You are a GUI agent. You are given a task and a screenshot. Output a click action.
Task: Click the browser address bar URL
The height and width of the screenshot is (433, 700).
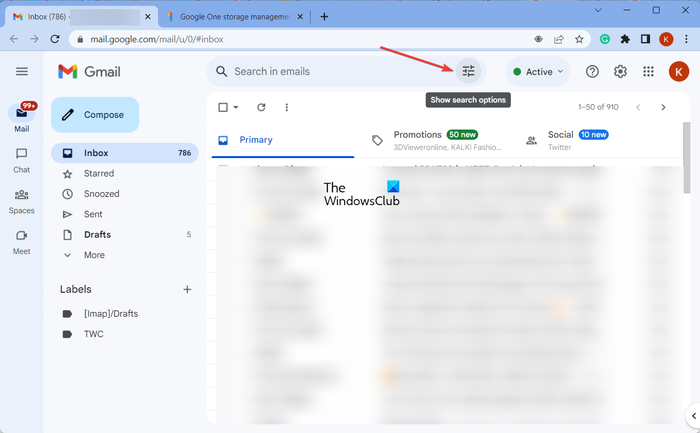coord(157,39)
